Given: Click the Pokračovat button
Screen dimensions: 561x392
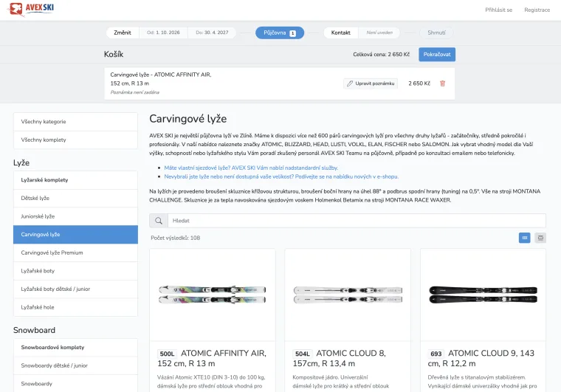Looking at the screenshot, I should point(437,55).
